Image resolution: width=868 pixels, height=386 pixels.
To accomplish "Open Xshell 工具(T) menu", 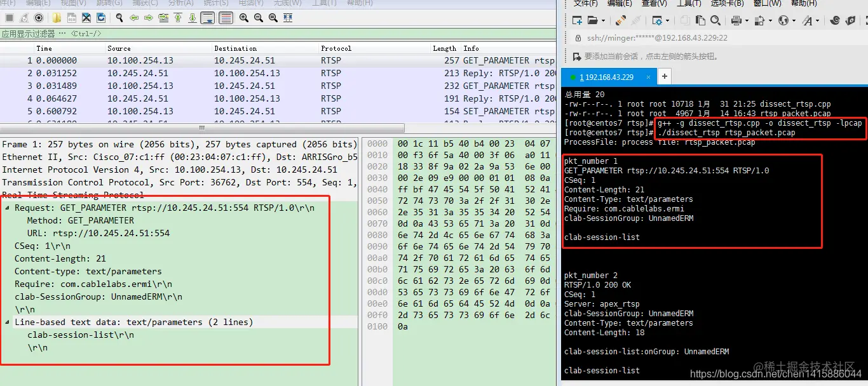I will [x=688, y=4].
